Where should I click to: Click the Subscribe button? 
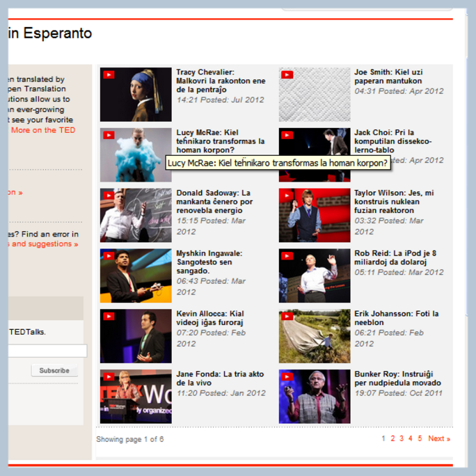click(x=54, y=370)
